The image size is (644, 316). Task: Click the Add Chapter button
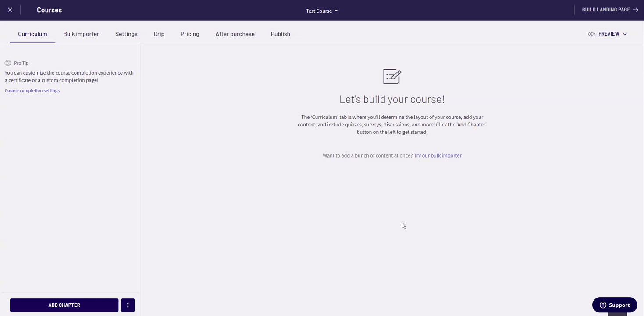pyautogui.click(x=64, y=305)
